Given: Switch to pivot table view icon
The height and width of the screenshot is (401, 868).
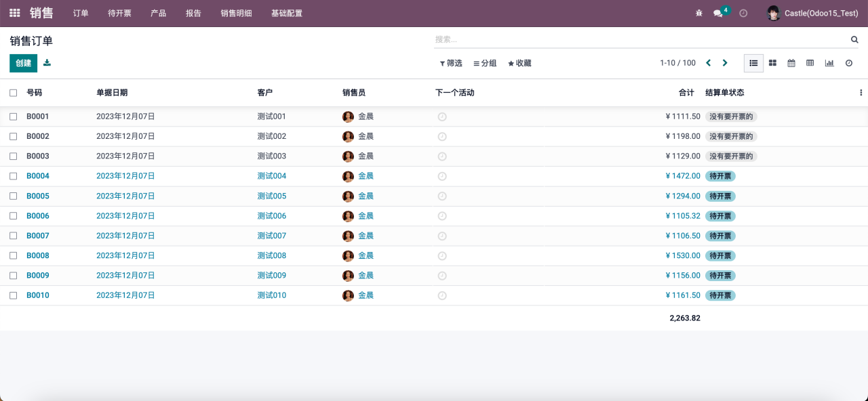Looking at the screenshot, I should [810, 63].
